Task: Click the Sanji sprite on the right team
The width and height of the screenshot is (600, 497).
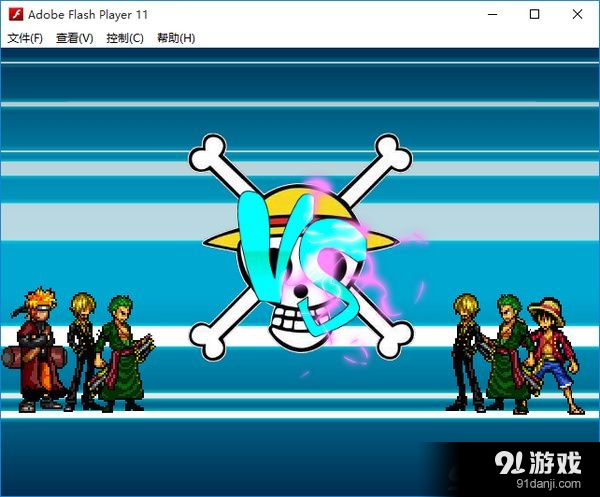Action: point(465,352)
